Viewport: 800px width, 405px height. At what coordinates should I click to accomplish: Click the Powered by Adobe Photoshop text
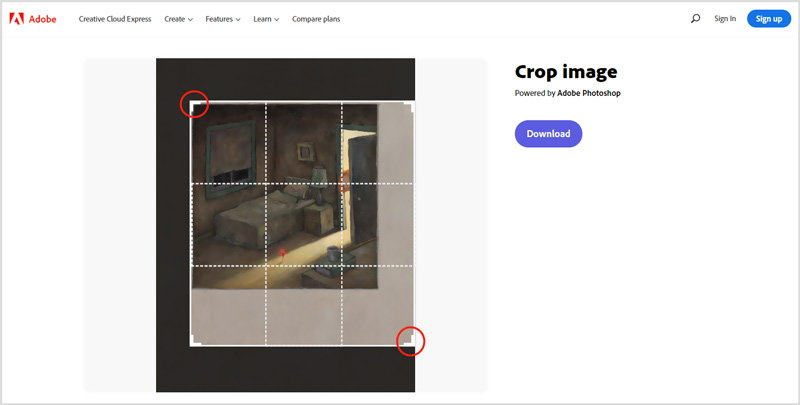(567, 93)
